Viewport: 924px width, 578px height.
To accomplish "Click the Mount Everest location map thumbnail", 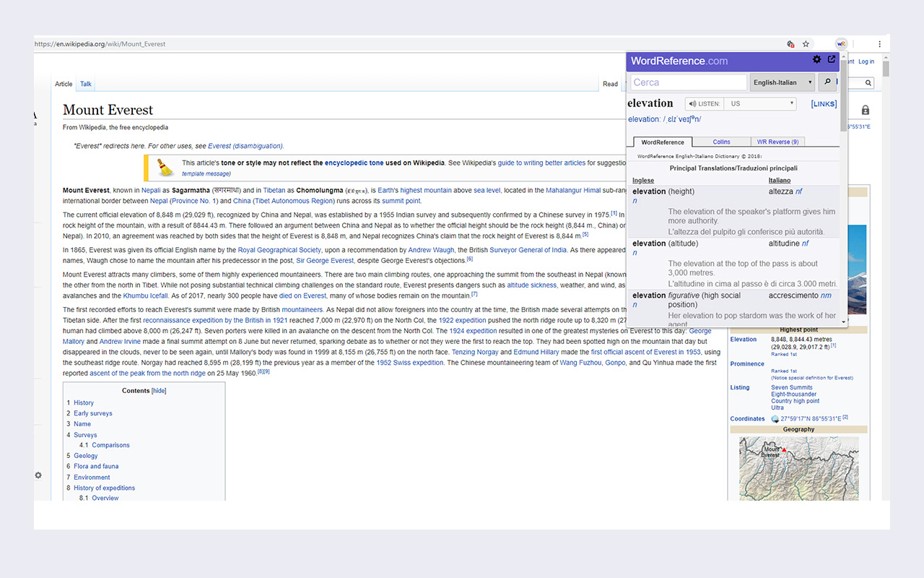I will [798, 468].
